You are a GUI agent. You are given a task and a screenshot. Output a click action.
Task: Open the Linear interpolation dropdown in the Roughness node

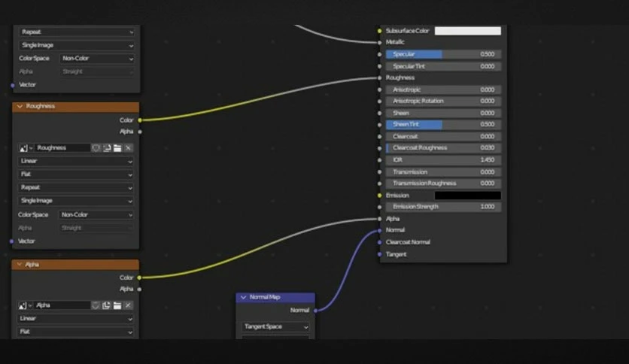point(76,161)
